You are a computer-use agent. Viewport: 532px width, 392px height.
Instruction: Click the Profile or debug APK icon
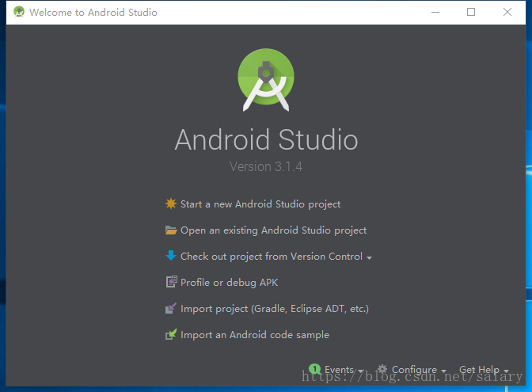click(171, 282)
